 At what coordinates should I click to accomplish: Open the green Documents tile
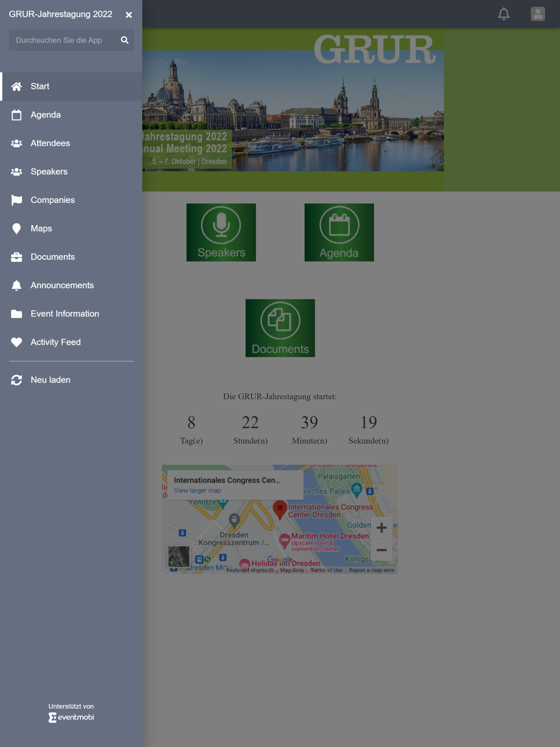[280, 328]
